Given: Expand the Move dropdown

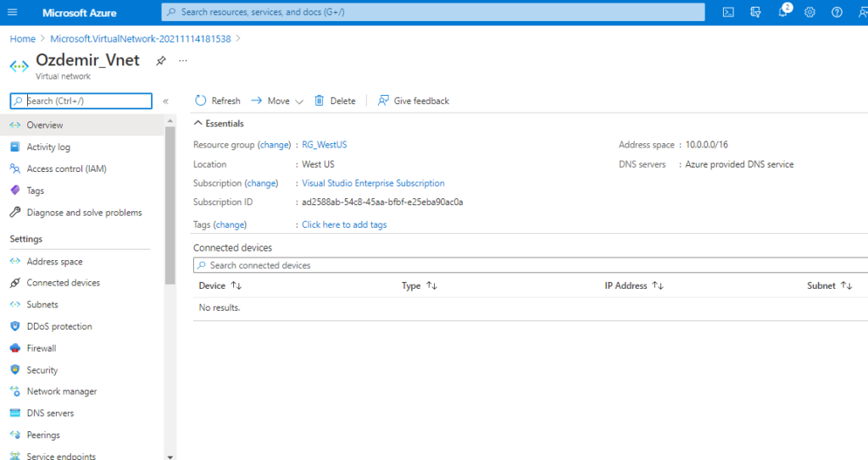Looking at the screenshot, I should coord(277,101).
